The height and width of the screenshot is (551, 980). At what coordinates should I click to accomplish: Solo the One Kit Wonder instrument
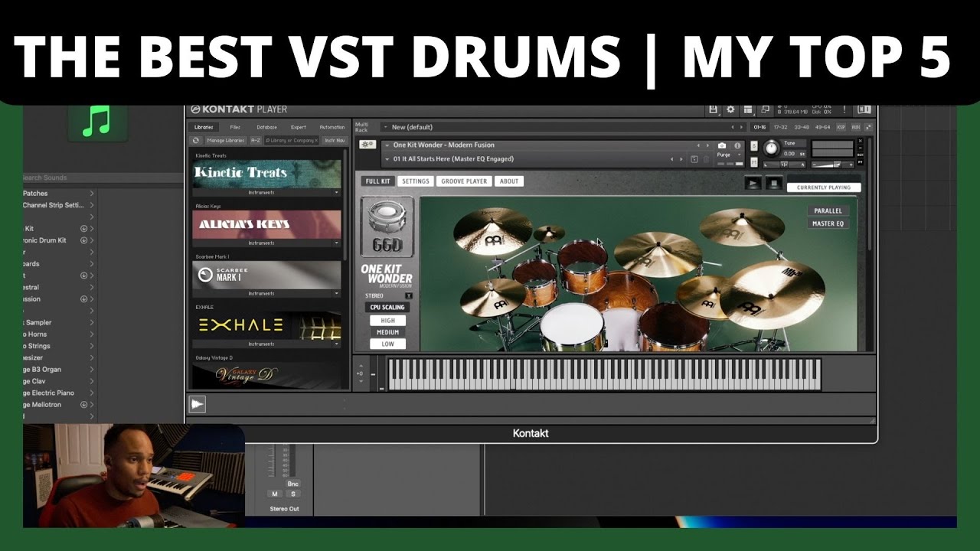coord(754,145)
